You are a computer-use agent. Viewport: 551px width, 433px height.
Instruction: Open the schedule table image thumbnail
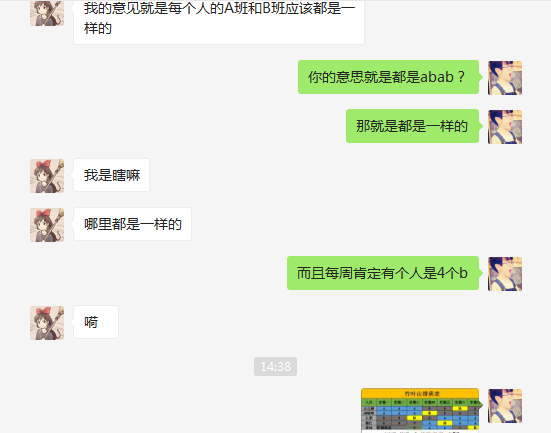pos(420,411)
